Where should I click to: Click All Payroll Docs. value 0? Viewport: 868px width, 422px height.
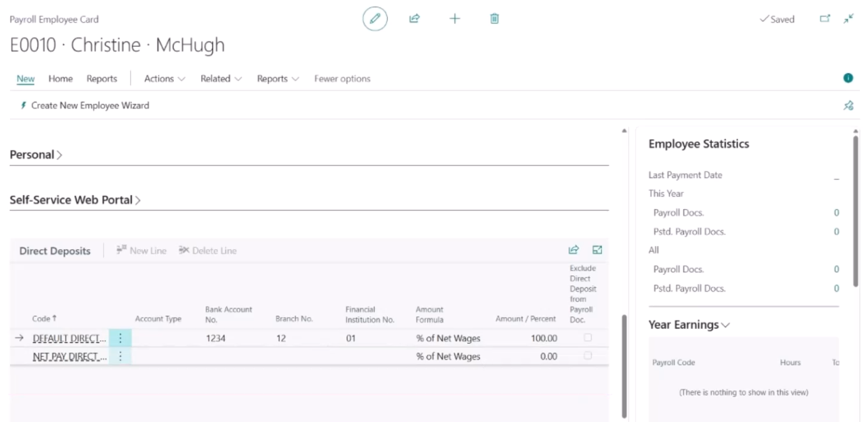tap(836, 269)
